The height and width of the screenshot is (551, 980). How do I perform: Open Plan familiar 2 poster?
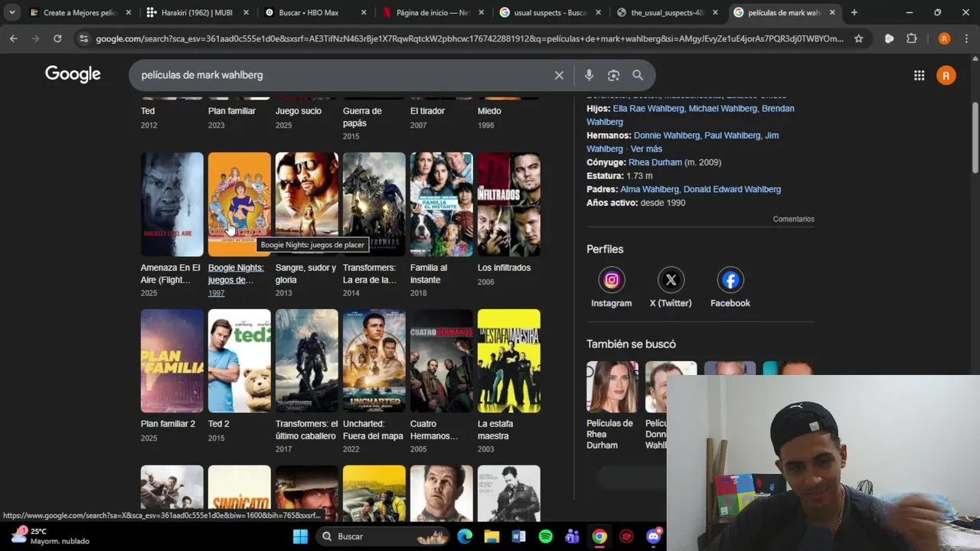pos(171,360)
